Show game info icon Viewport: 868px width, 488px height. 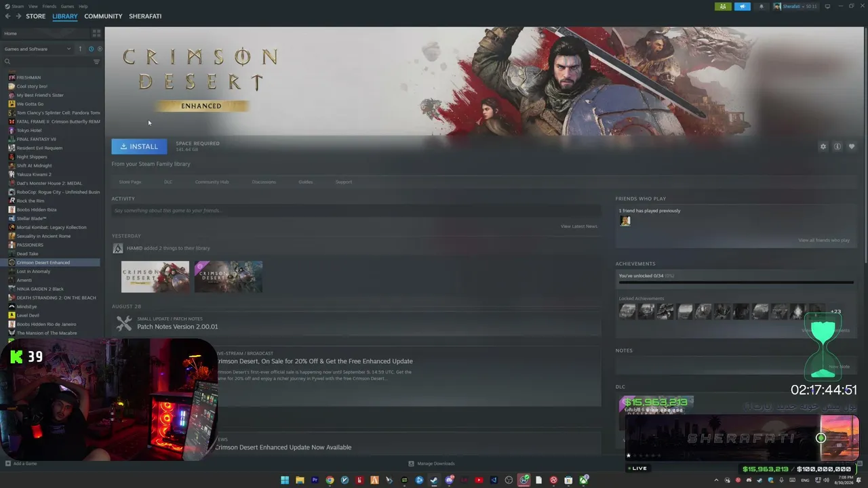click(x=837, y=146)
